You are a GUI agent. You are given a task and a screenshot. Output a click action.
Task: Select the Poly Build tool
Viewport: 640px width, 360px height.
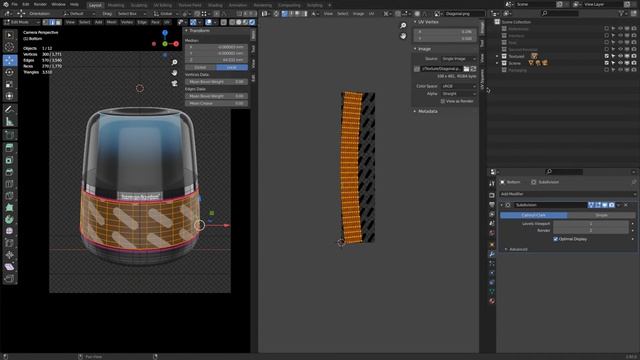point(9,207)
